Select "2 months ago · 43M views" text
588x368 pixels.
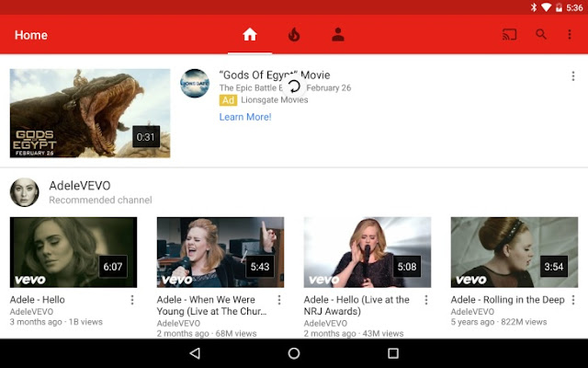[354, 333]
